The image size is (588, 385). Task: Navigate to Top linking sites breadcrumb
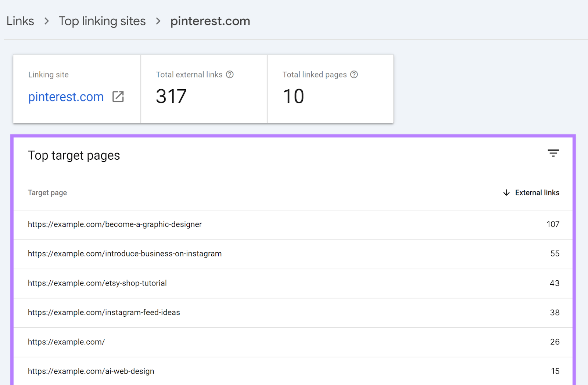tap(102, 21)
